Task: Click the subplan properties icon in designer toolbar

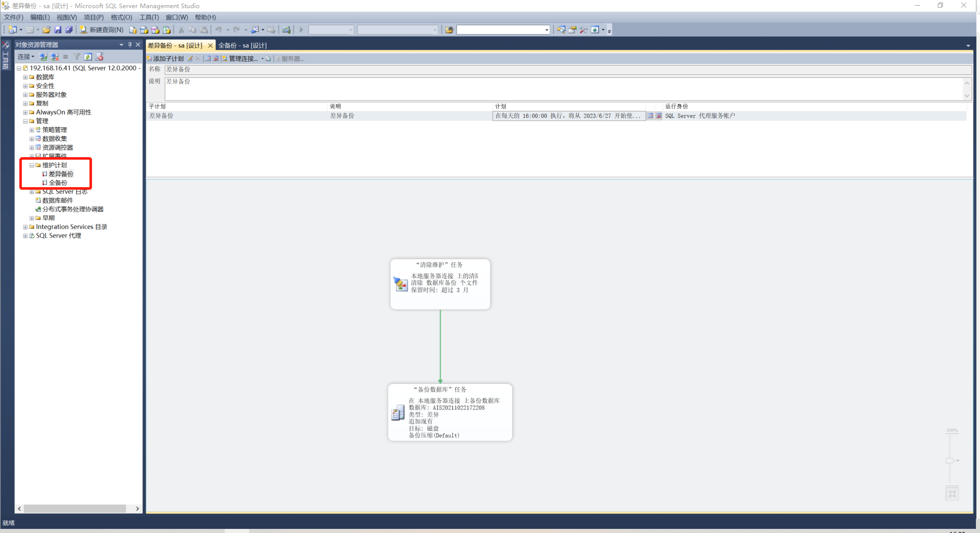Action: [x=191, y=58]
